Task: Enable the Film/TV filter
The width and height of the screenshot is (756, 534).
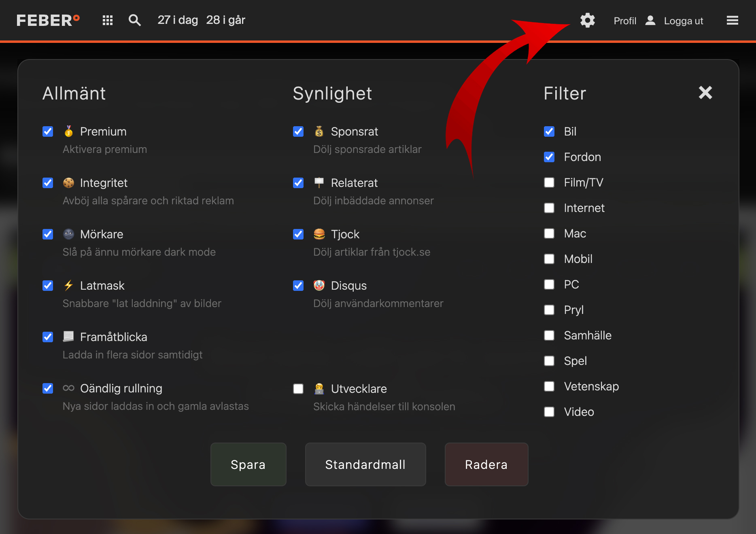Action: click(549, 182)
